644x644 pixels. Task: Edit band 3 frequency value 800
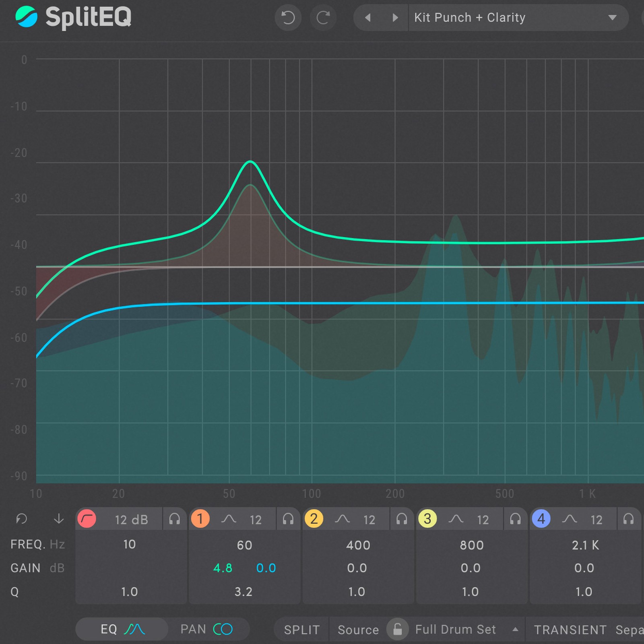click(472, 545)
